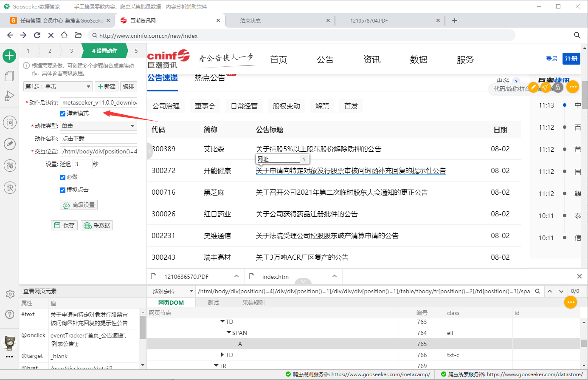The image size is (588, 380).
Task: Reload the current page
Action: point(37,35)
